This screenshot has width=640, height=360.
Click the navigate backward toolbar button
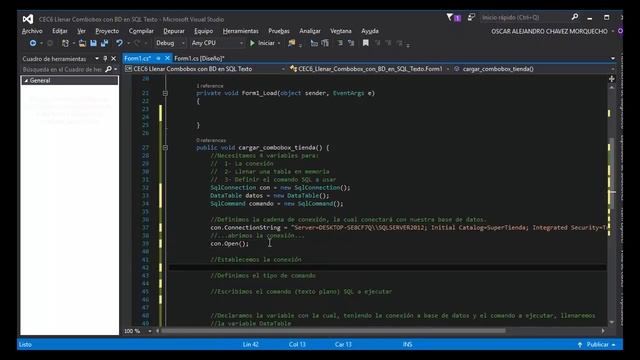click(x=33, y=43)
